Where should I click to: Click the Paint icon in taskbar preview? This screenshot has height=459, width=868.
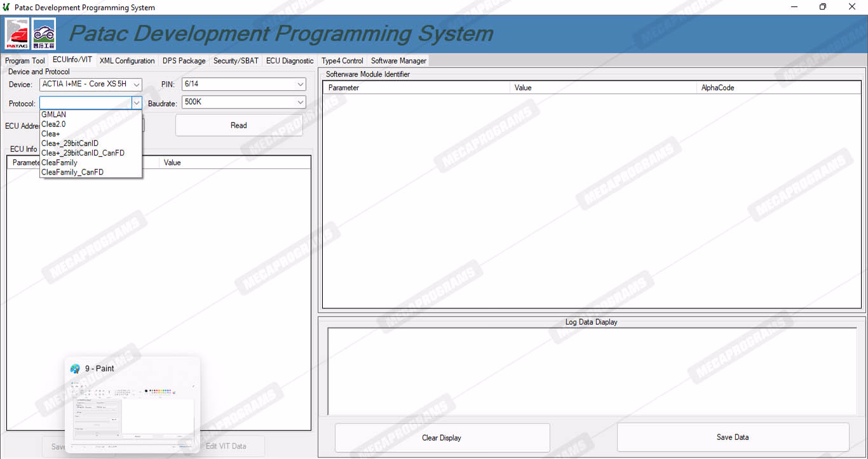(x=75, y=369)
